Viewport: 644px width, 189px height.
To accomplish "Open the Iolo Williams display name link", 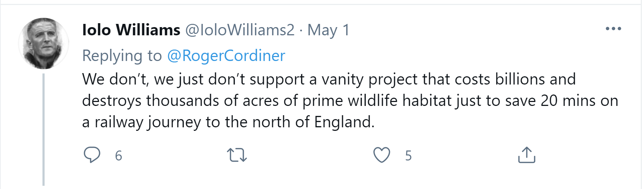I will (x=131, y=30).
